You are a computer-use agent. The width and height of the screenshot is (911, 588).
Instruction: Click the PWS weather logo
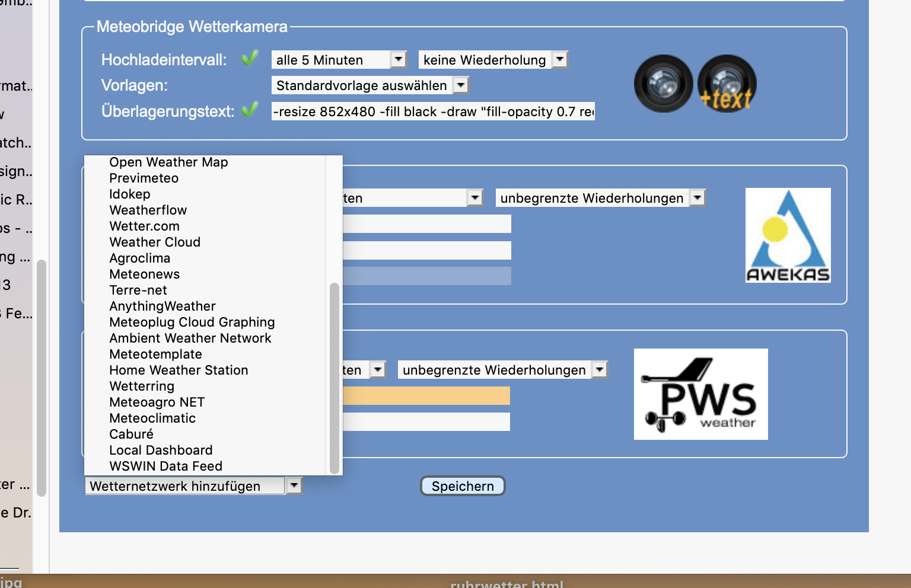700,394
